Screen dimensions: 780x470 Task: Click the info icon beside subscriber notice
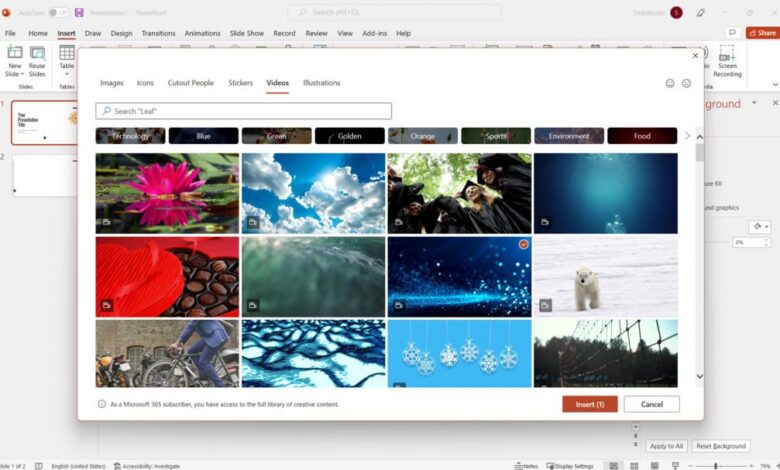pyautogui.click(x=101, y=404)
